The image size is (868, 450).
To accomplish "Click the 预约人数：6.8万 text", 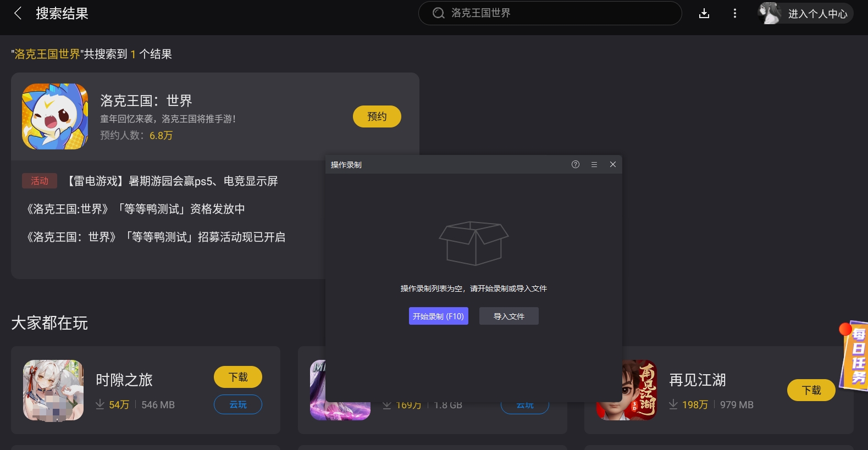I will 136,135.
